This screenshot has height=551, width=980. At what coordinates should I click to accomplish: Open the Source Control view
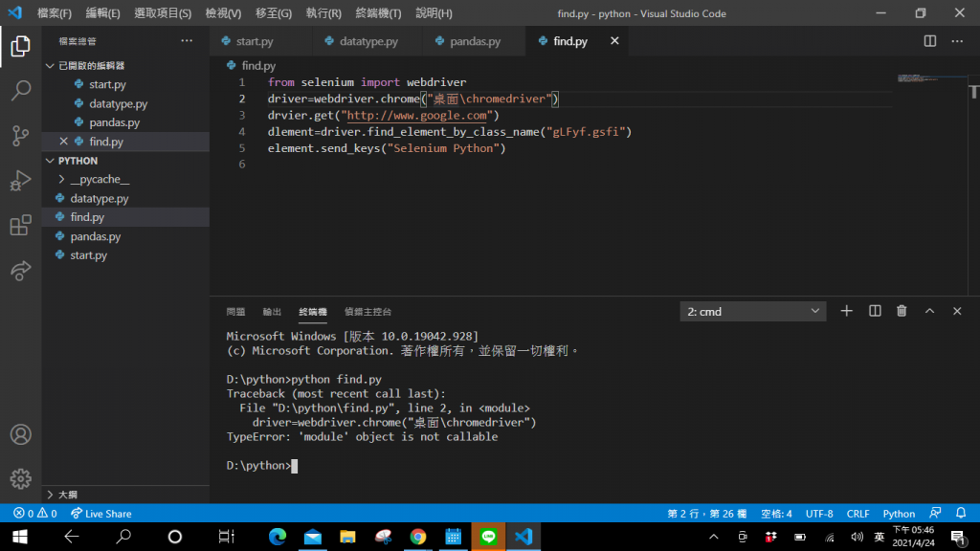tap(21, 136)
